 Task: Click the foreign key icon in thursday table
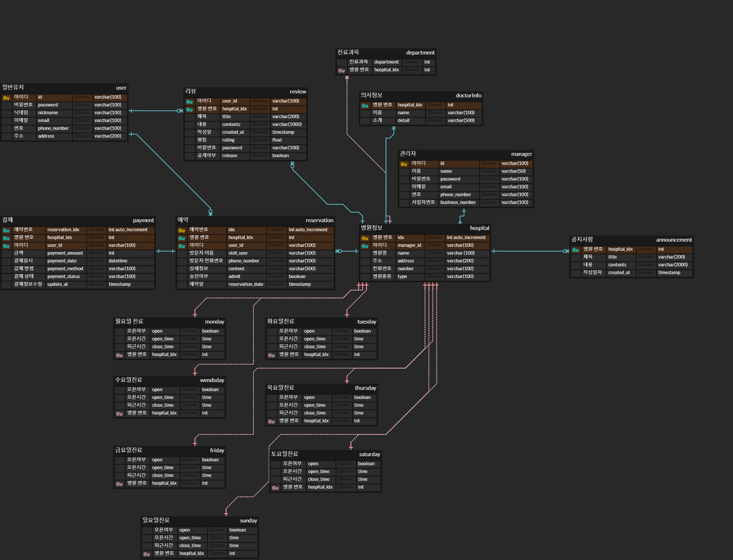click(x=271, y=421)
